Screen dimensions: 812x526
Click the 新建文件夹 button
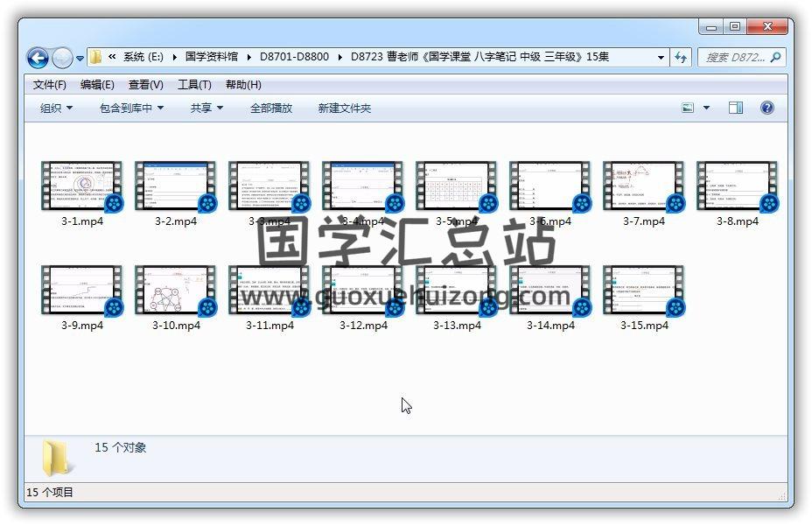click(x=345, y=109)
